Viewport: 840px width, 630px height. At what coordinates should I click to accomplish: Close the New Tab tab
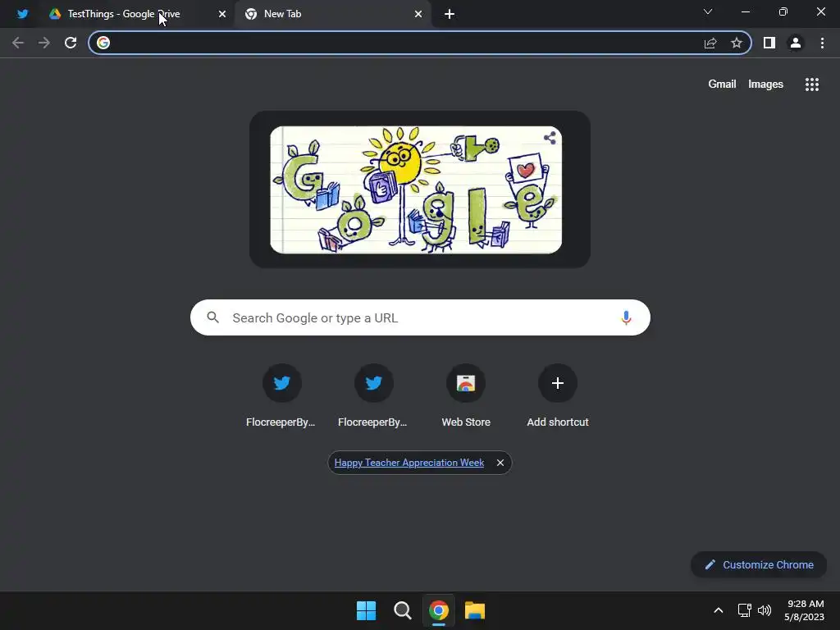pyautogui.click(x=418, y=14)
